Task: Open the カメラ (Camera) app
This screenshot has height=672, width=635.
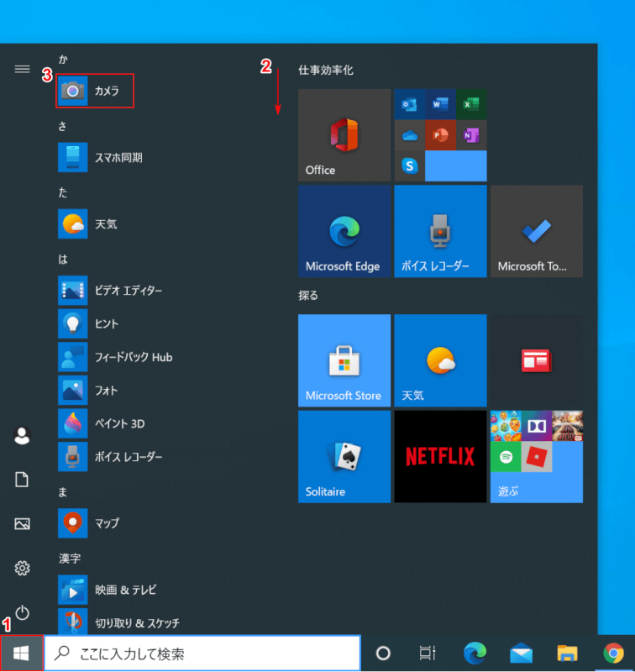Action: click(95, 91)
